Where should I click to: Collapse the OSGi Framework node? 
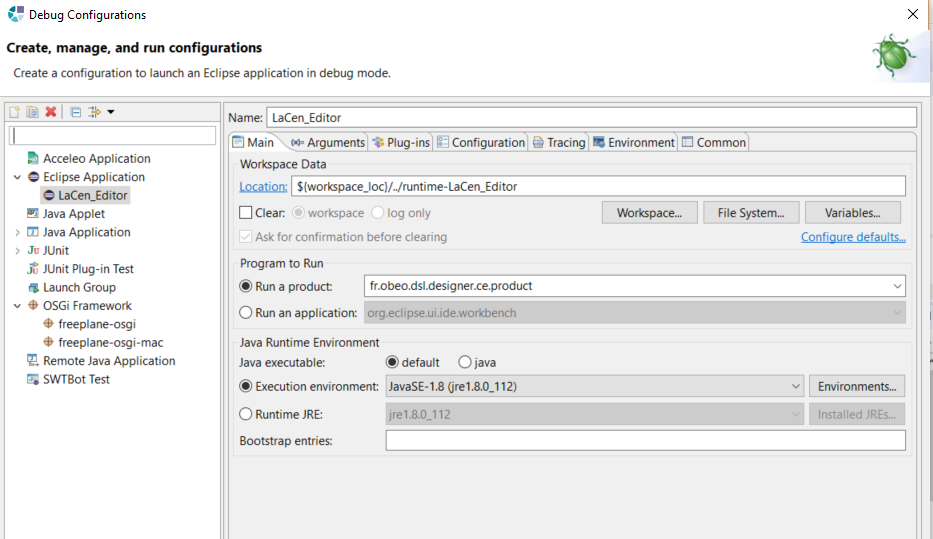[17, 306]
